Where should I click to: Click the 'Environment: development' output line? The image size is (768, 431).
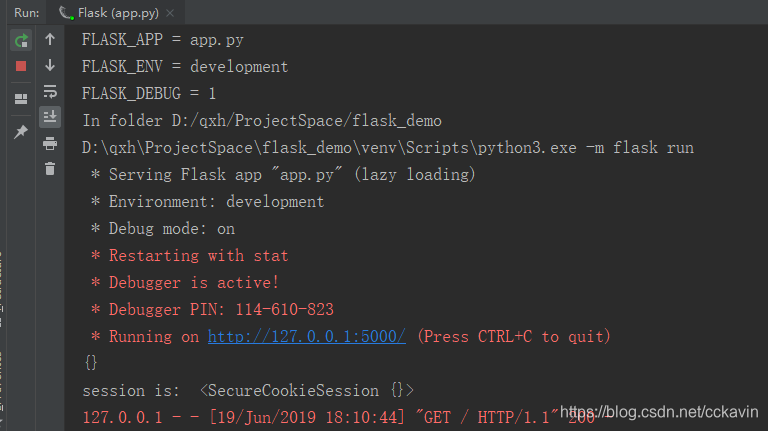coord(207,201)
